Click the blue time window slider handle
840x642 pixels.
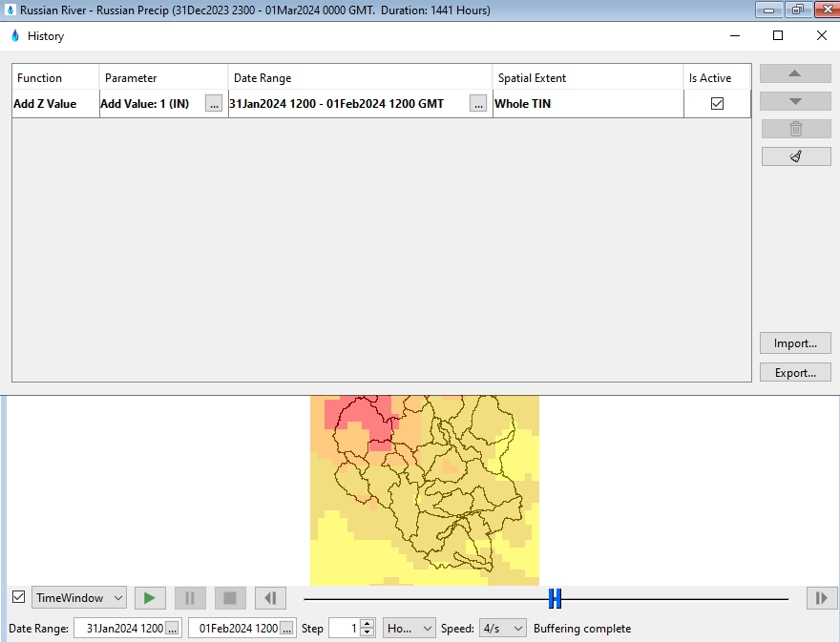click(555, 599)
